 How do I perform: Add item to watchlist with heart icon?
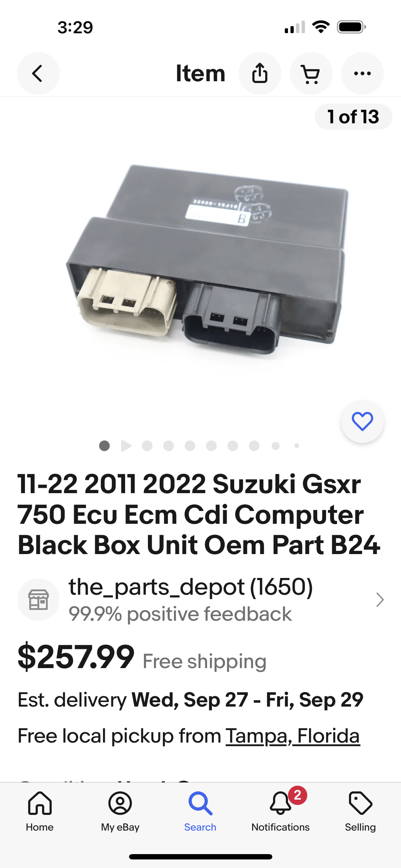pos(363,422)
